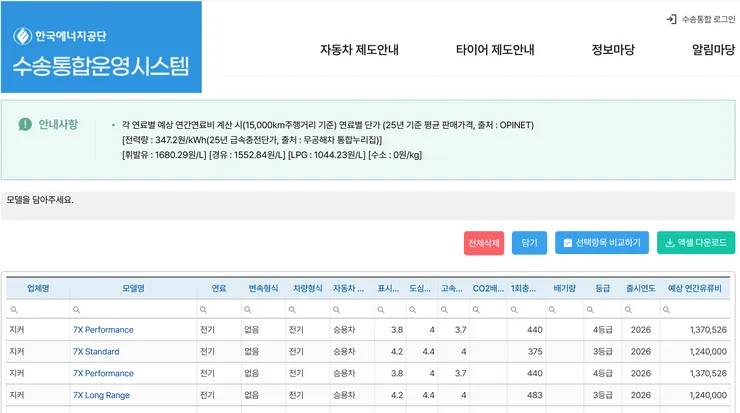This screenshot has width=740, height=413.
Task: Click the 선택항목 비교하기 button
Action: click(602, 243)
